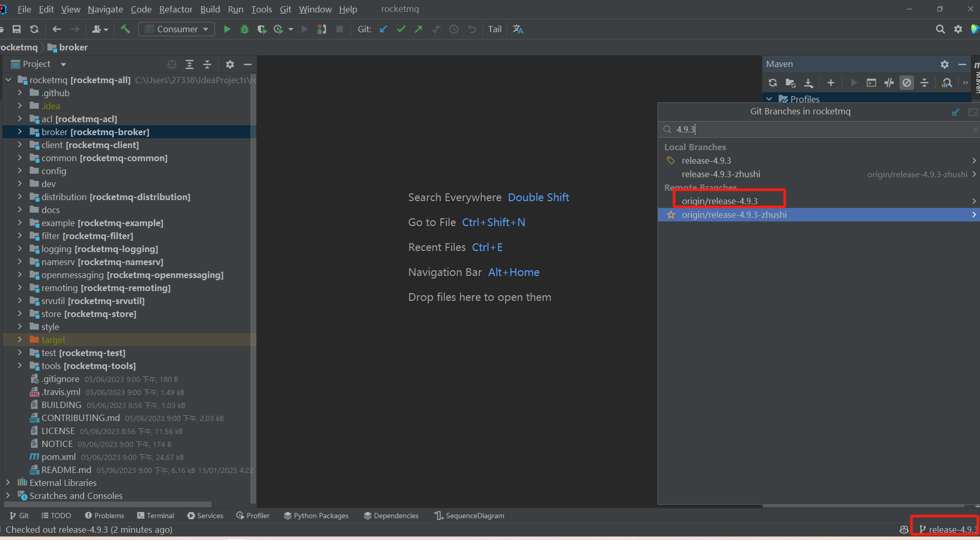Viewport: 980px width, 540px height.
Task: Open Maven panel settings gear
Action: [945, 64]
